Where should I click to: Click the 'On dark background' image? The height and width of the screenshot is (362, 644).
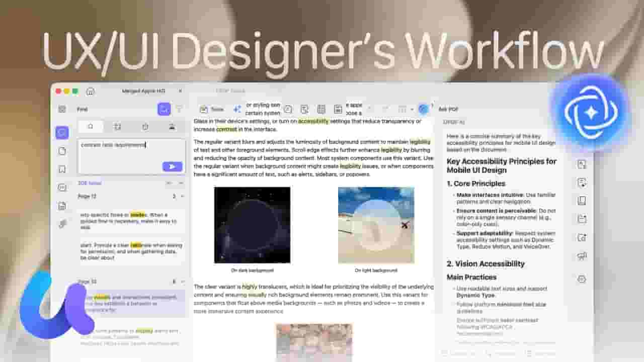click(x=252, y=225)
